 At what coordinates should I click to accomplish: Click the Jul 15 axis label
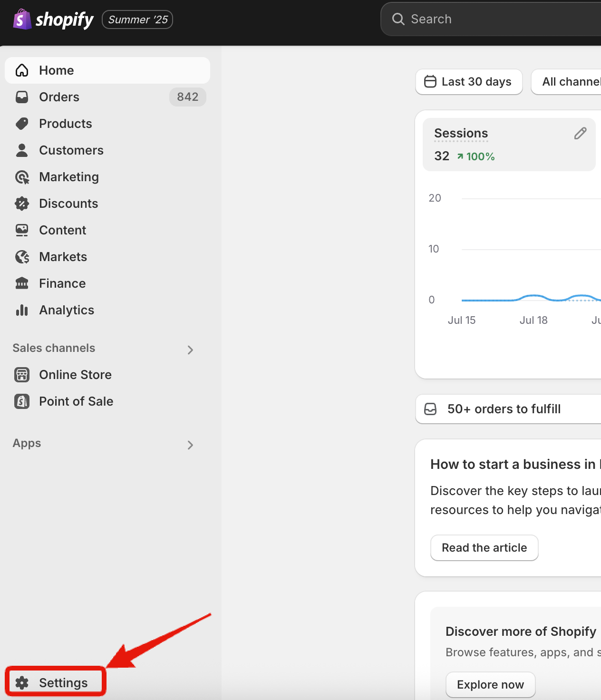(x=461, y=320)
